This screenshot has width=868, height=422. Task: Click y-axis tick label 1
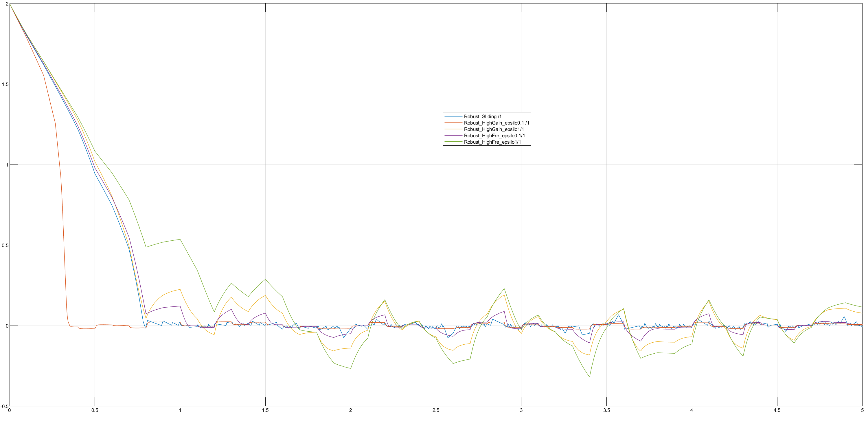click(x=6, y=165)
